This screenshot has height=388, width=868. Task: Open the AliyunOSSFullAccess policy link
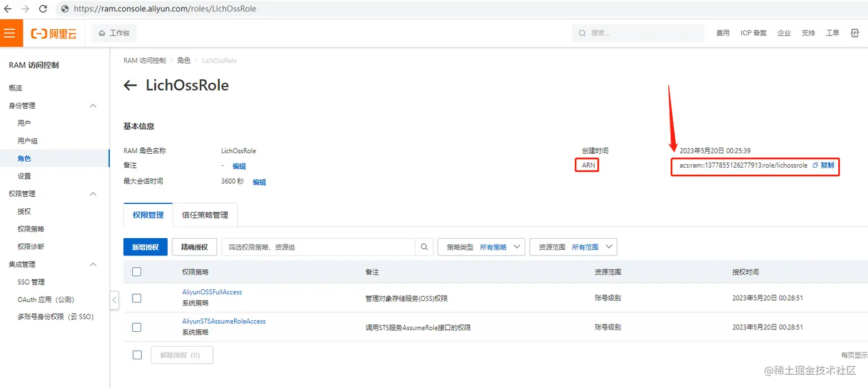point(212,292)
